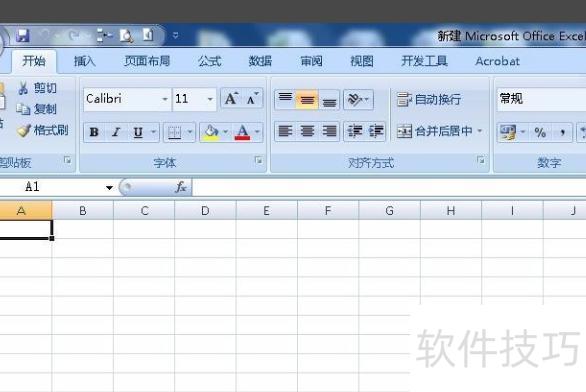
Task: Select column B header
Action: click(83, 211)
